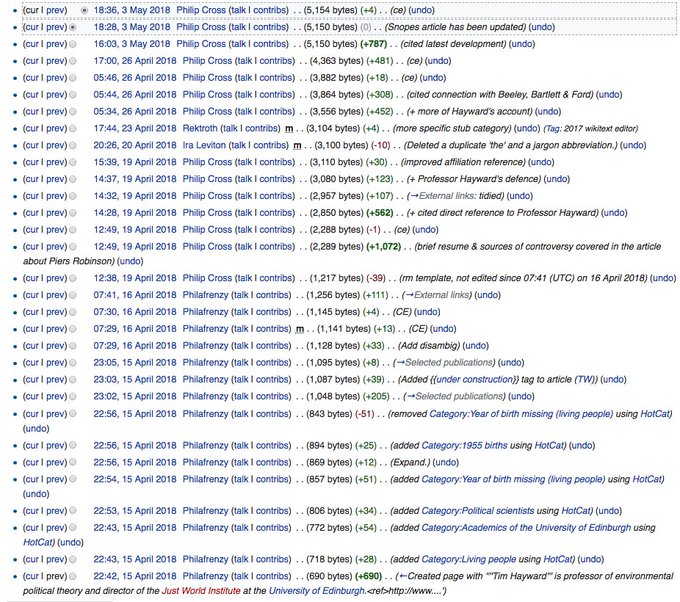680x602 pixels.
Task: Select radio button for 20:26, 20 April 2018 revision
Action: (73, 146)
